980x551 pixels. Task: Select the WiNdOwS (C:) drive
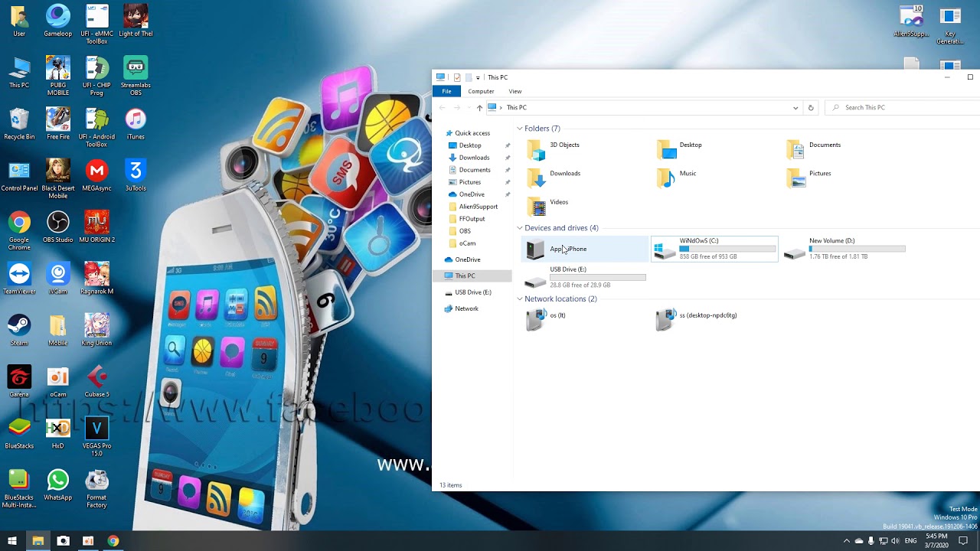pyautogui.click(x=714, y=249)
